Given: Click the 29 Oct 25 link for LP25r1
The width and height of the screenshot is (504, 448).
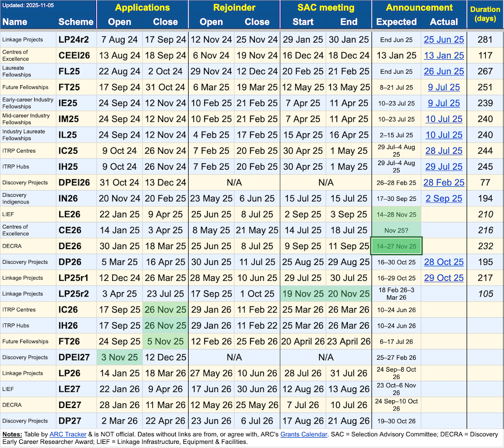Looking at the screenshot, I should point(444,278).
